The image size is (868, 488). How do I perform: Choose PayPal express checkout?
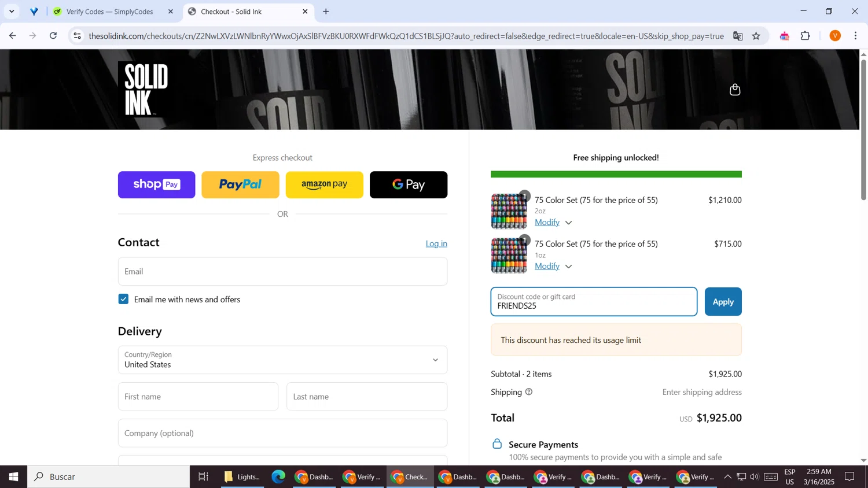pos(240,184)
